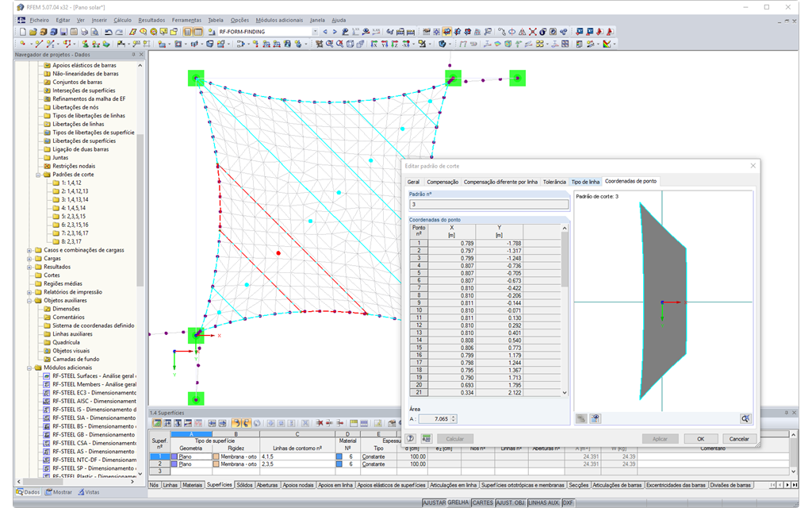Image resolution: width=812 pixels, height=508 pixels.
Task: Open help with the question mark icon
Action: click(x=410, y=438)
